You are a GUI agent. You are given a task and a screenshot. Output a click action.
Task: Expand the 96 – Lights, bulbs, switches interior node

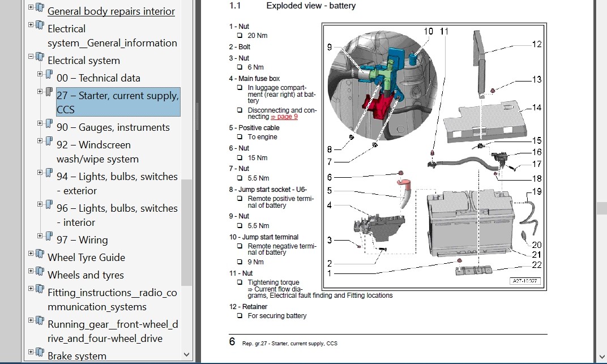pyautogui.click(x=40, y=204)
